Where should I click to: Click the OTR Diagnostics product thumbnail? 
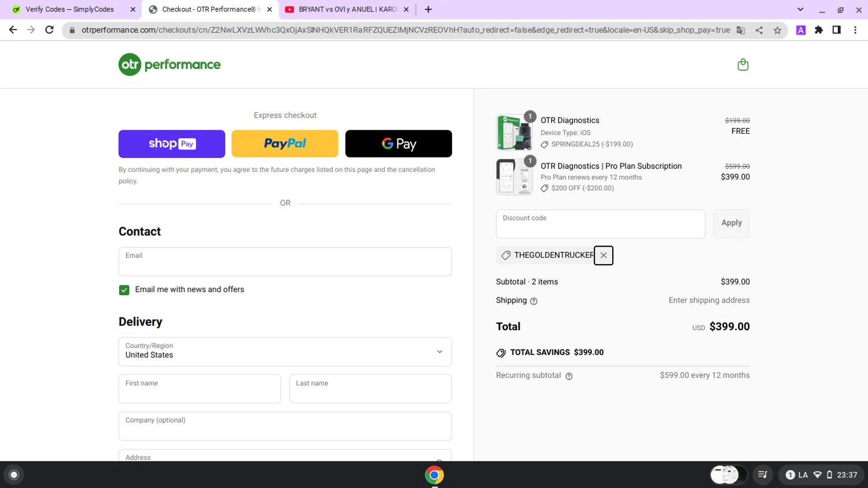(x=514, y=132)
